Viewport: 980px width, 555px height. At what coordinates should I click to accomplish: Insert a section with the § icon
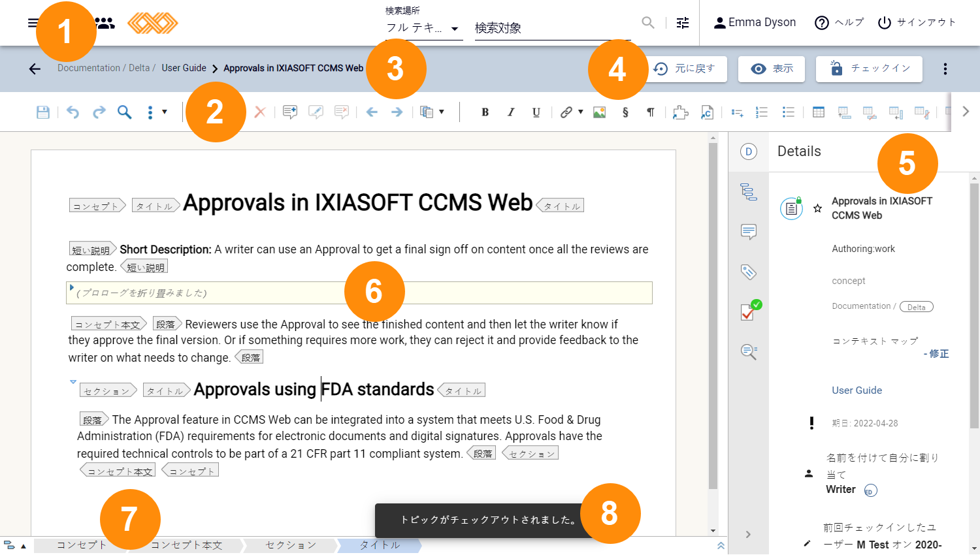click(625, 112)
